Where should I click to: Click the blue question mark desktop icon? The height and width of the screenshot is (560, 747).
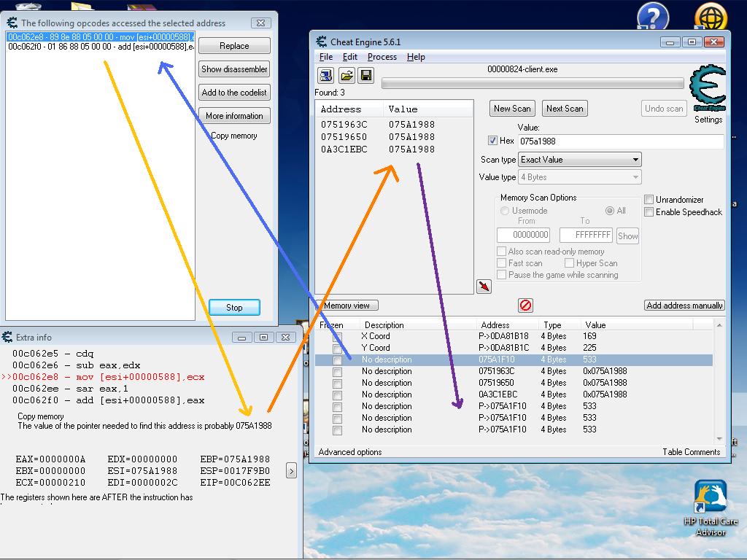[x=653, y=17]
